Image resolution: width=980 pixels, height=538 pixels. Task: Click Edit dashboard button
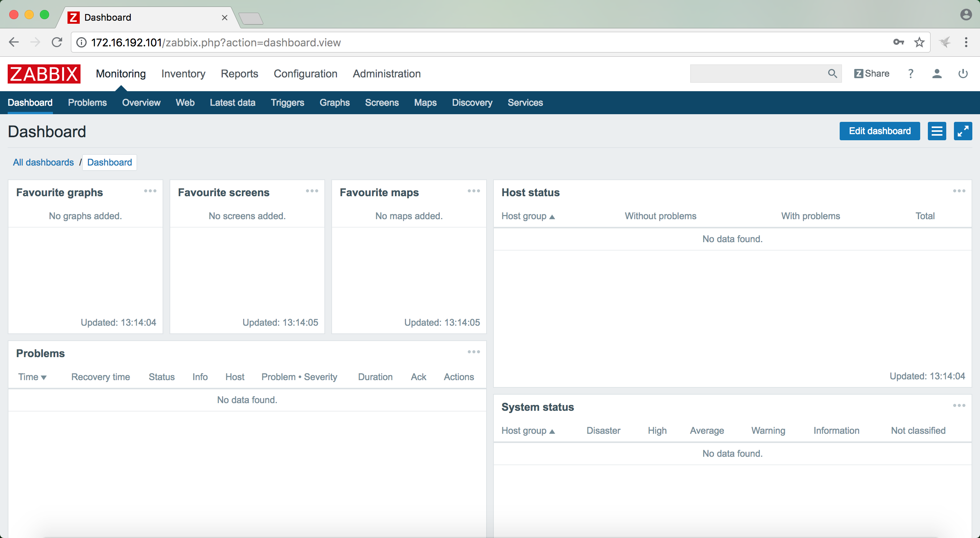880,131
